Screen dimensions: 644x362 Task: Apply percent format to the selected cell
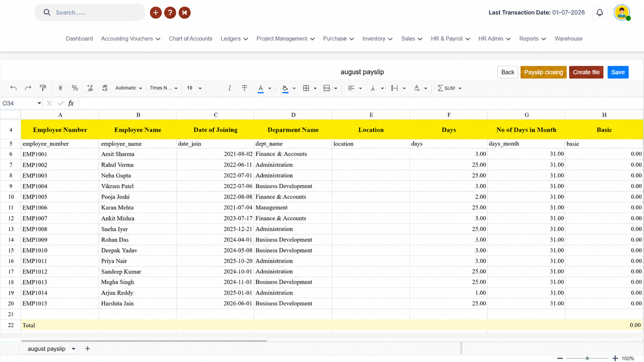75,88
